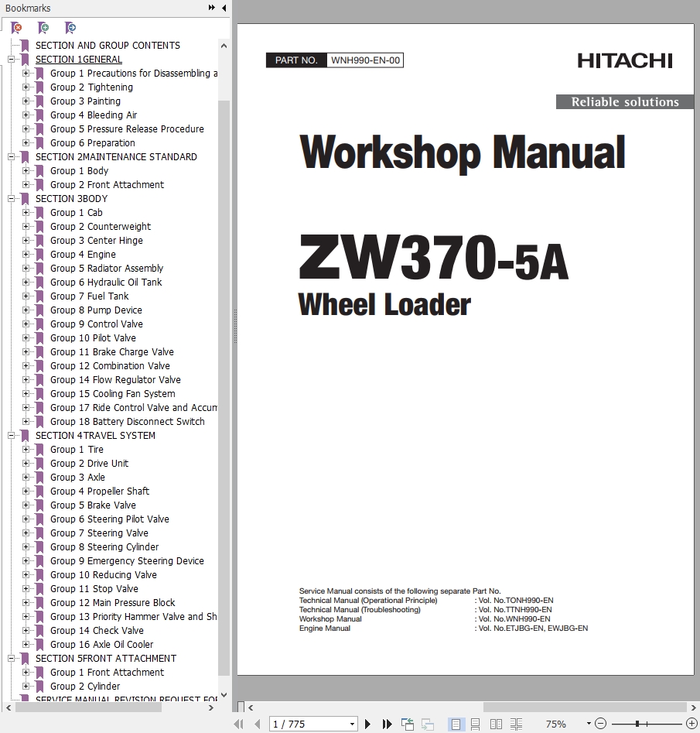Viewport: 700px width, 733px height.
Task: Click the add new bookmark icon
Action: (x=43, y=28)
